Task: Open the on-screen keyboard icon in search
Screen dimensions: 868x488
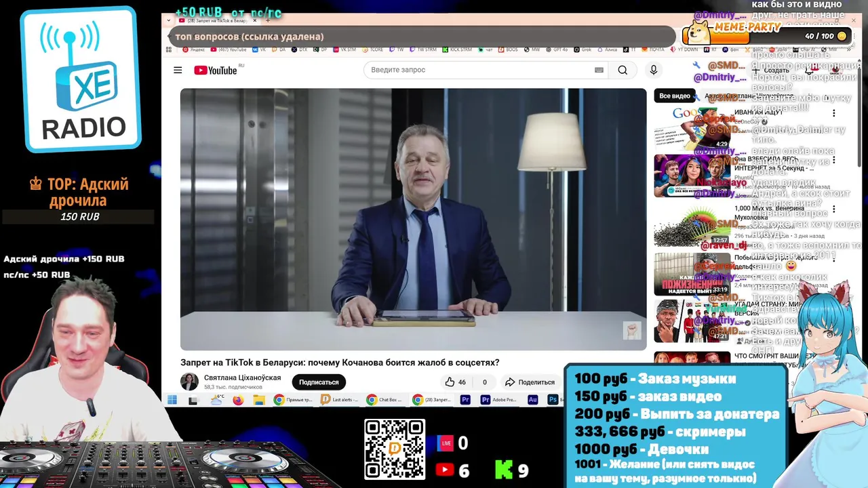Action: click(599, 70)
